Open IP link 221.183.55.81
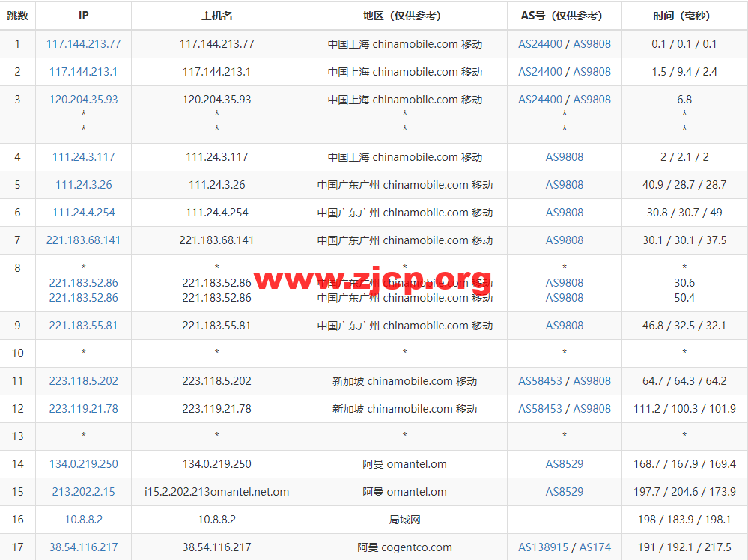This screenshot has height=560, width=748. 83,326
